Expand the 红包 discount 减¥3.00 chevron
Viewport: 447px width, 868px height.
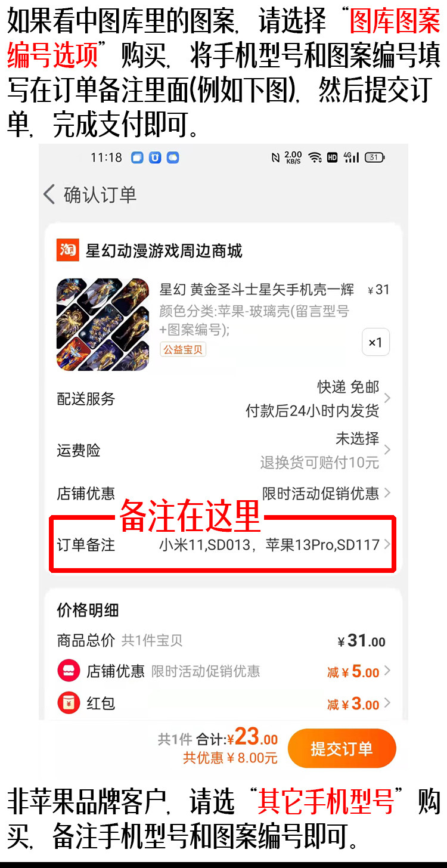[x=387, y=703]
